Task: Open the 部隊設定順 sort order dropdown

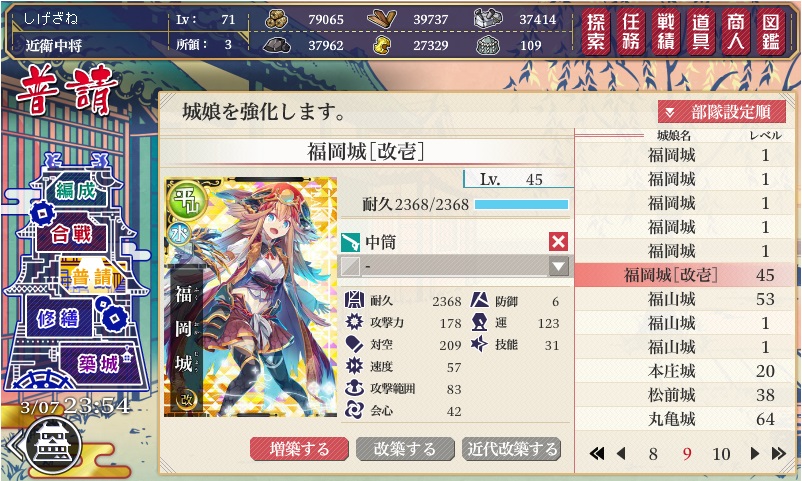Action: point(722,112)
